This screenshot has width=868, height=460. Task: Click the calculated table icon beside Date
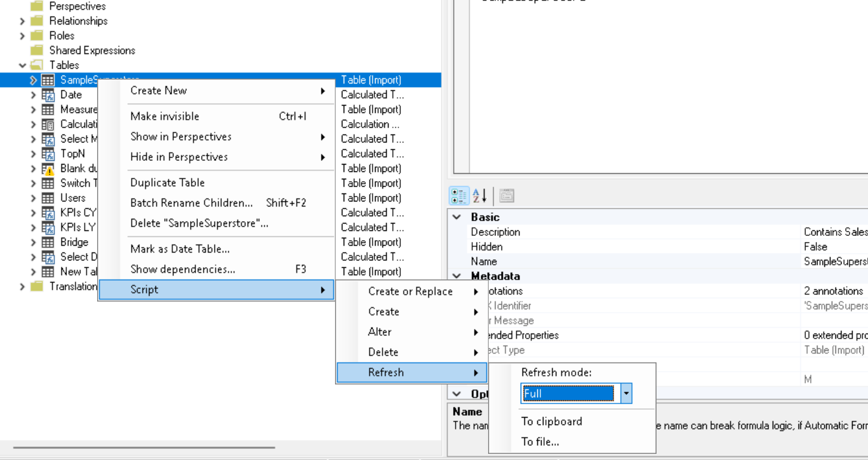click(48, 95)
